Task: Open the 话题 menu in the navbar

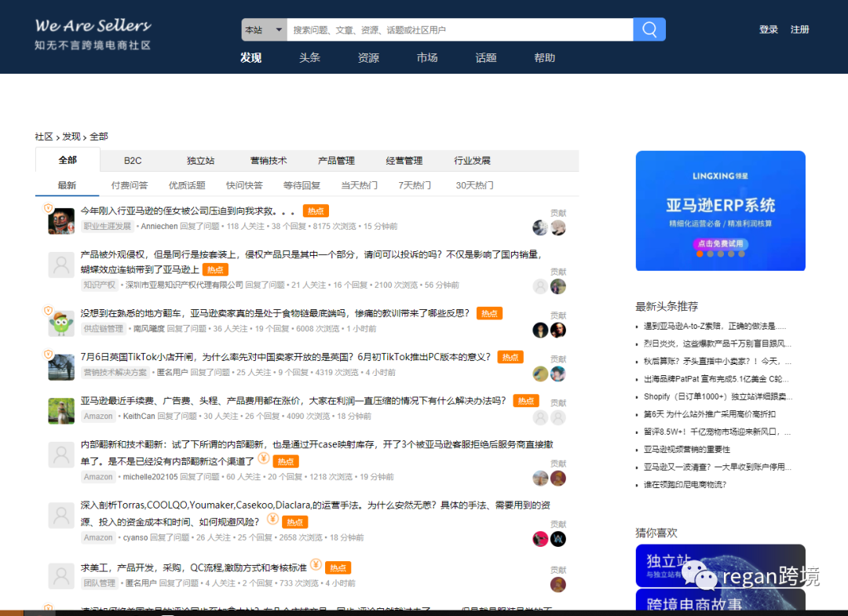Action: (485, 57)
